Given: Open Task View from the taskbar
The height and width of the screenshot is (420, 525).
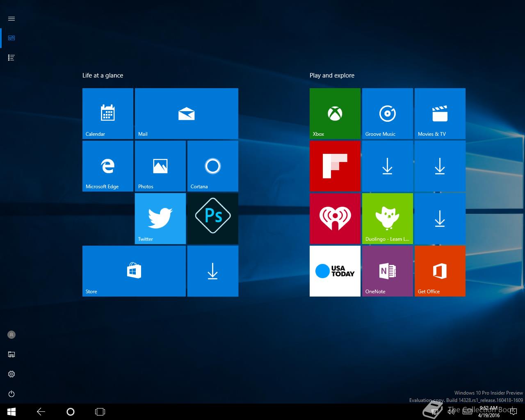Looking at the screenshot, I should click(x=100, y=412).
